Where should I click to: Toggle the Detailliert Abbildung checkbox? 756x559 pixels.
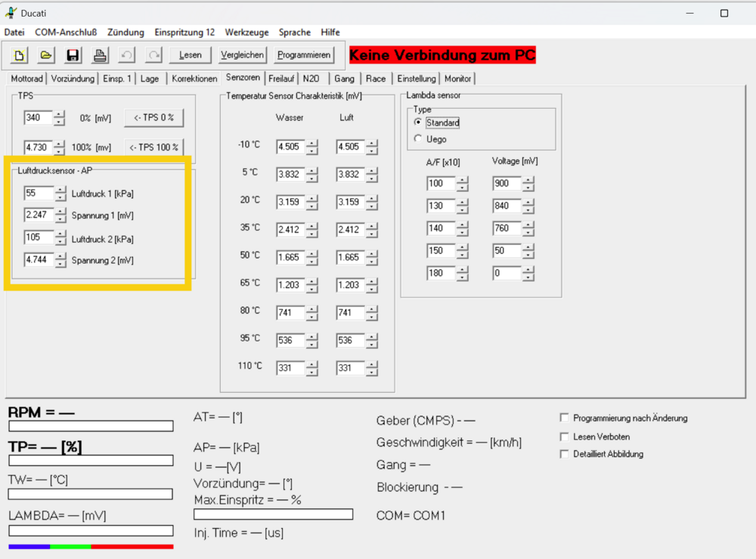(x=564, y=454)
